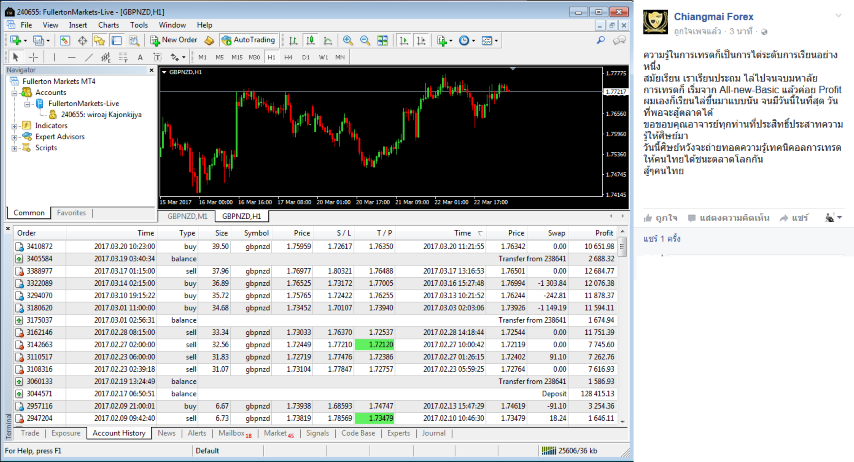
Task: Select the Trendline tool
Action: coord(89,57)
